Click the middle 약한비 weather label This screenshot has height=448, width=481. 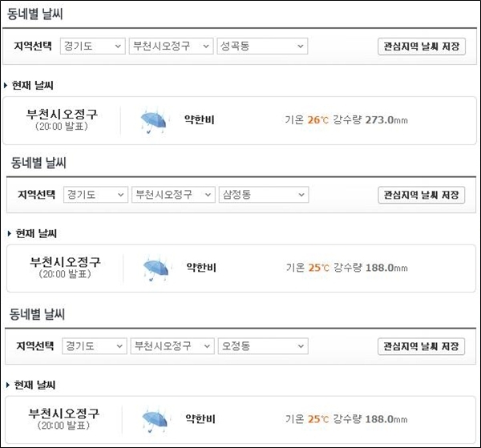point(201,268)
